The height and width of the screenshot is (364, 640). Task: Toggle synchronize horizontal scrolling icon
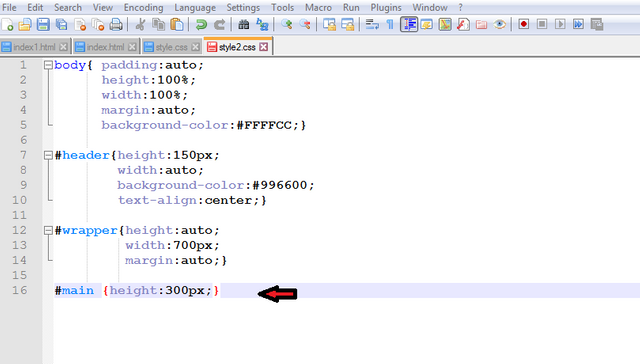[x=347, y=24]
